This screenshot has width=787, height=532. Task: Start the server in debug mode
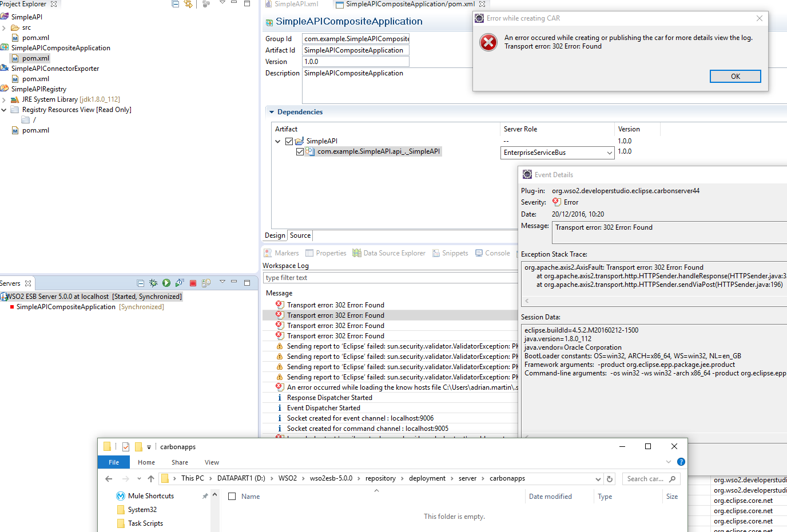click(153, 283)
